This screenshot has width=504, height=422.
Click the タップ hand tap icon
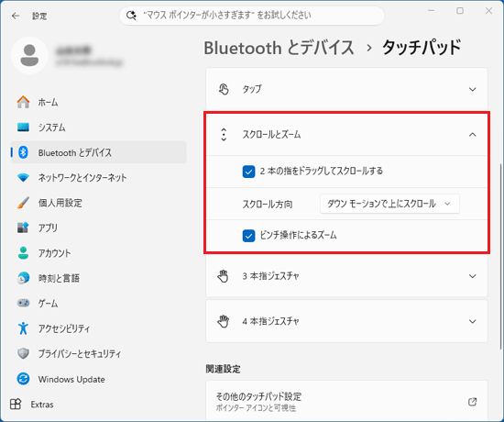[x=224, y=89]
